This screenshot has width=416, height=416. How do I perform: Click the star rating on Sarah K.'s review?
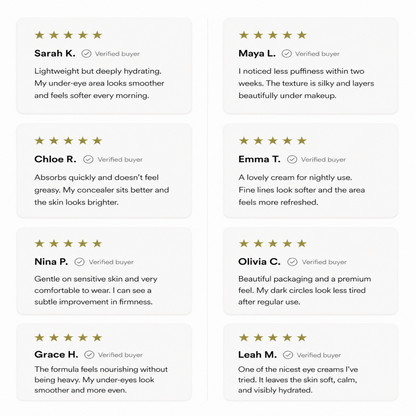click(68, 35)
